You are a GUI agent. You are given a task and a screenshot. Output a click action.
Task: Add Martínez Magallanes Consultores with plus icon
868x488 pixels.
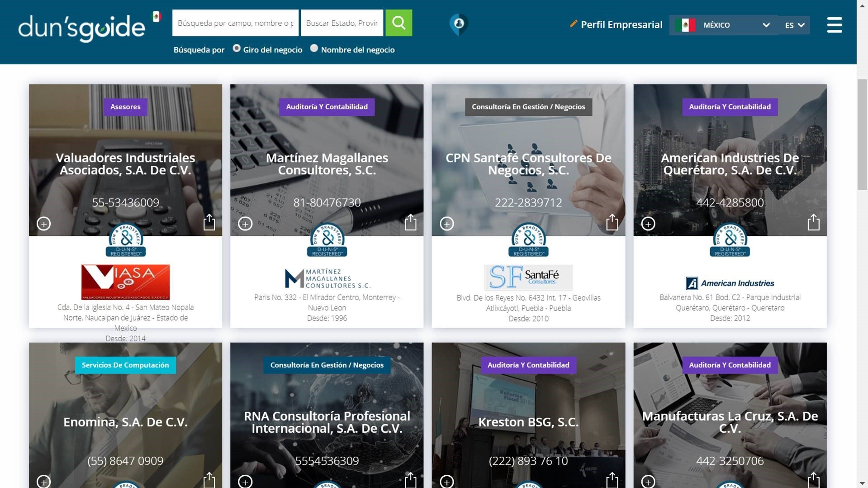point(245,224)
